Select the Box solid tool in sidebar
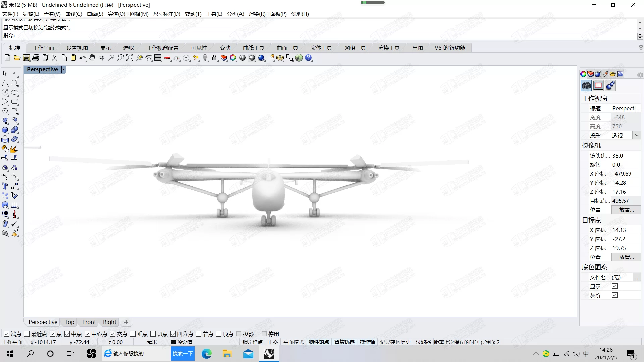Image resolution: width=644 pixels, height=362 pixels. 5,130
